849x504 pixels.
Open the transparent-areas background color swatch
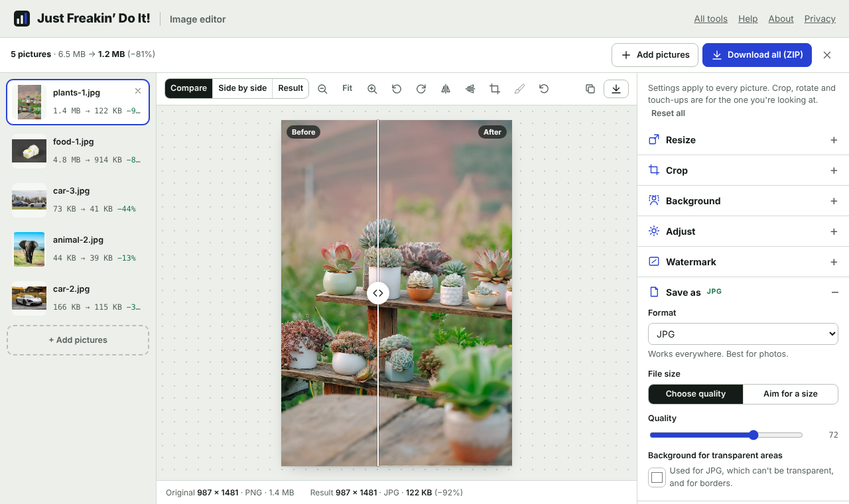[657, 477]
